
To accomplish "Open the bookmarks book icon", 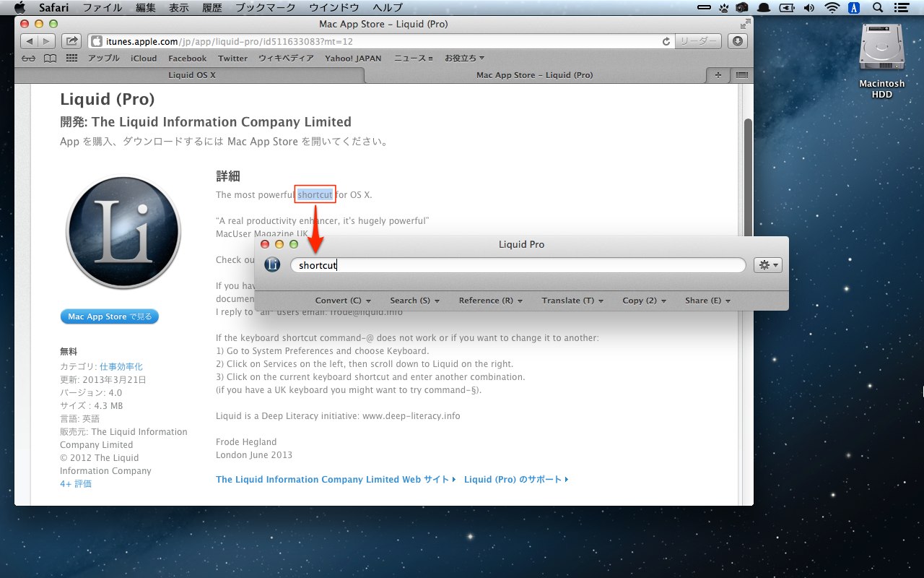I will pos(50,58).
